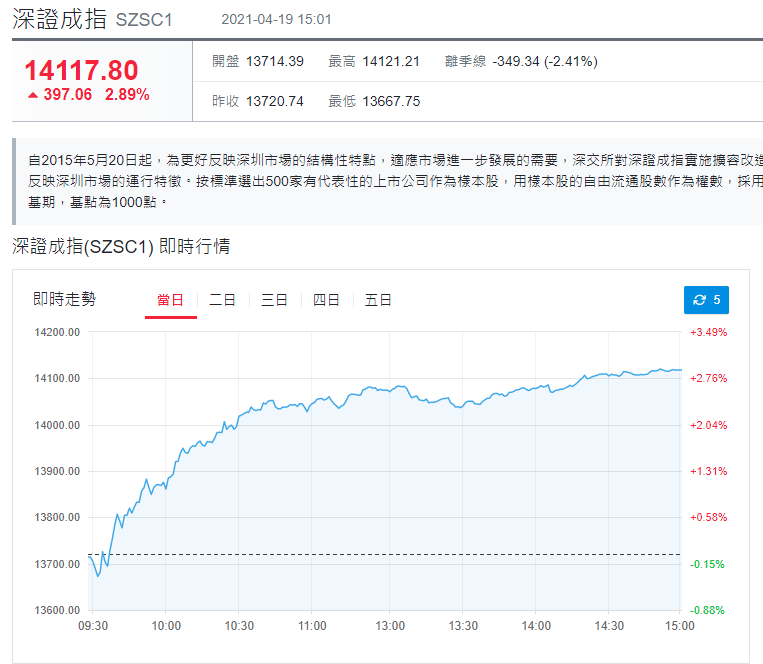Click the 13:30 time axis label
The height and width of the screenshot is (664, 763).
[x=463, y=626]
